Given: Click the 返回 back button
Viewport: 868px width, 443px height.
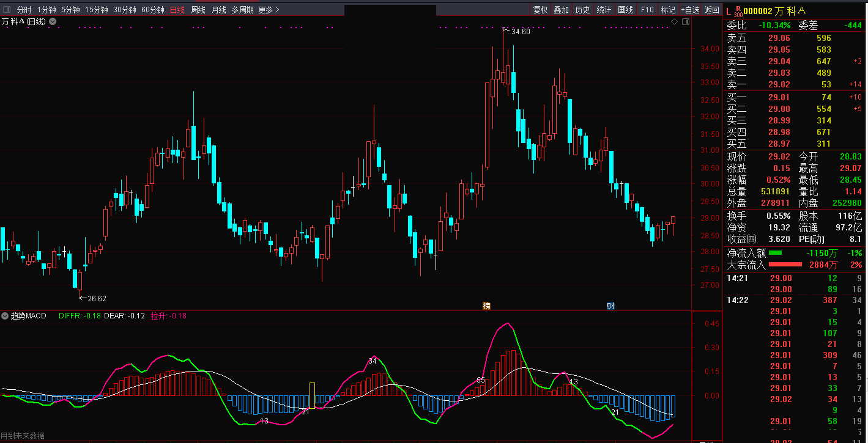Looking at the screenshot, I should pyautogui.click(x=712, y=10).
